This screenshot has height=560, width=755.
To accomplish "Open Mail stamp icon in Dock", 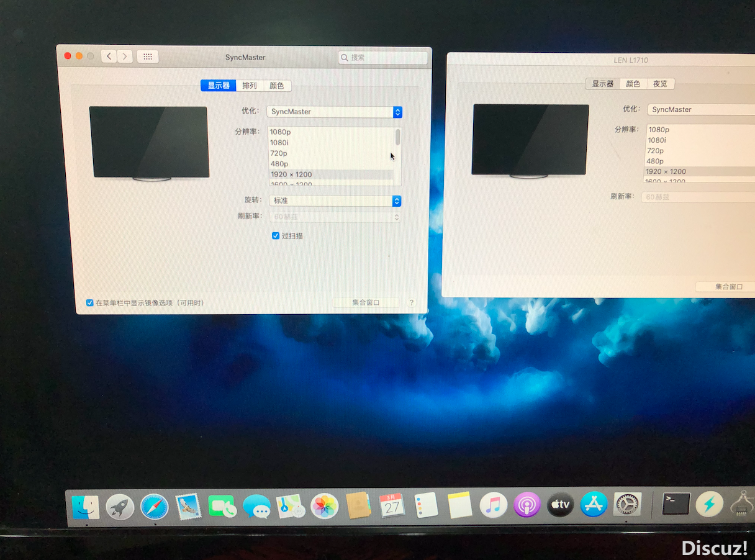I will tap(188, 507).
